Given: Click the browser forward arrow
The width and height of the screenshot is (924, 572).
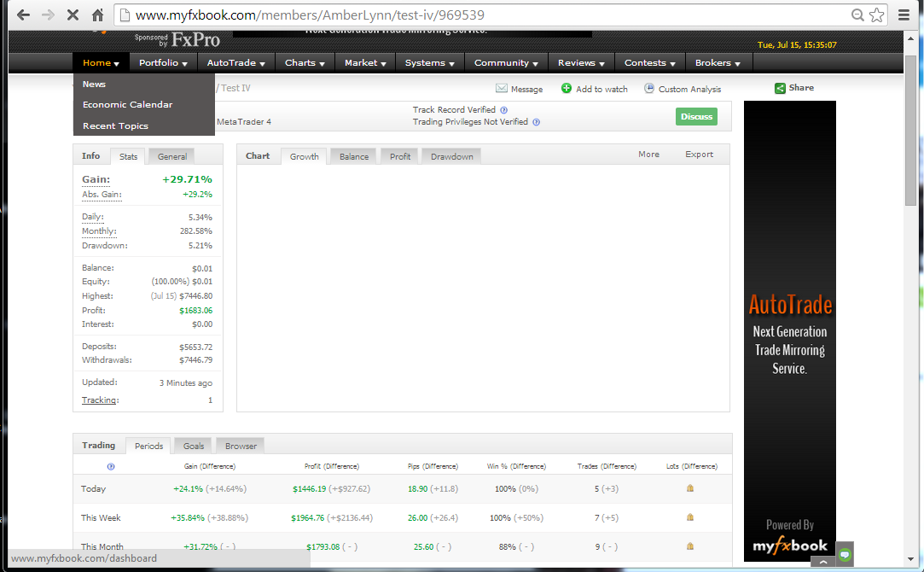Looking at the screenshot, I should 48,15.
